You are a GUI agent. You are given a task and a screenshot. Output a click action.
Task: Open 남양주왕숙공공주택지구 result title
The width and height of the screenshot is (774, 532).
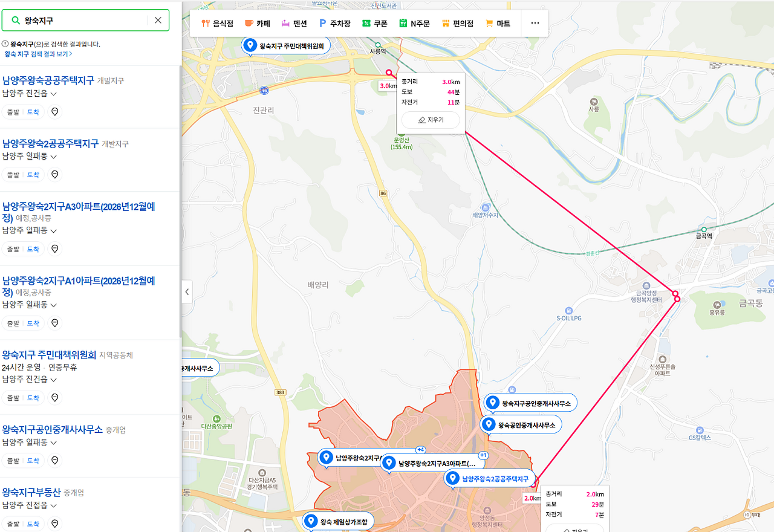48,80
